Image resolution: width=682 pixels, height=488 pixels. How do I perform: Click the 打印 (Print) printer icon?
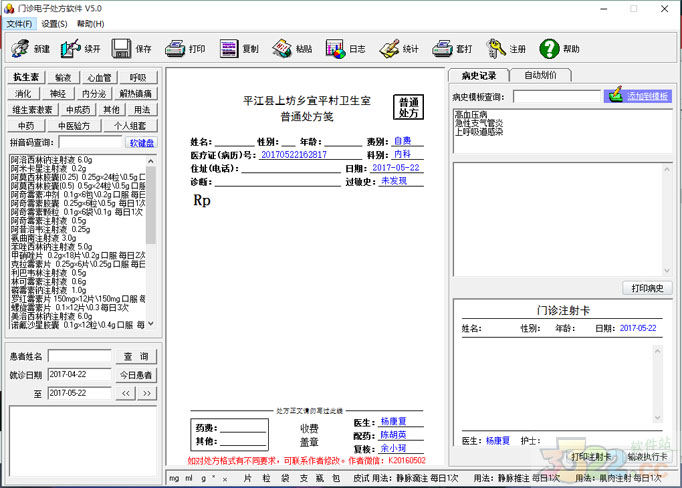click(x=175, y=49)
